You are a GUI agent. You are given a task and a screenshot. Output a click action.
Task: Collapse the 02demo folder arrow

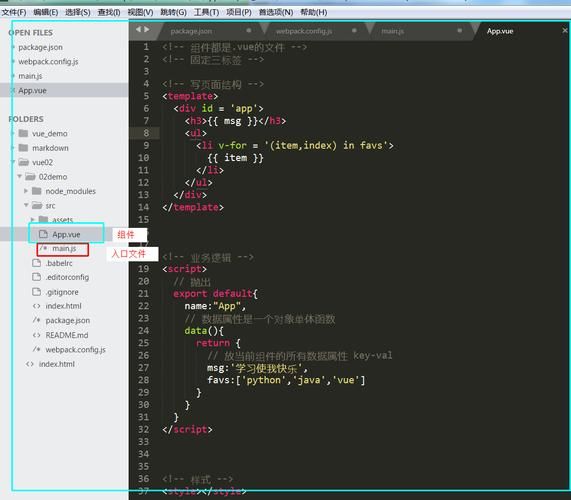tap(20, 177)
